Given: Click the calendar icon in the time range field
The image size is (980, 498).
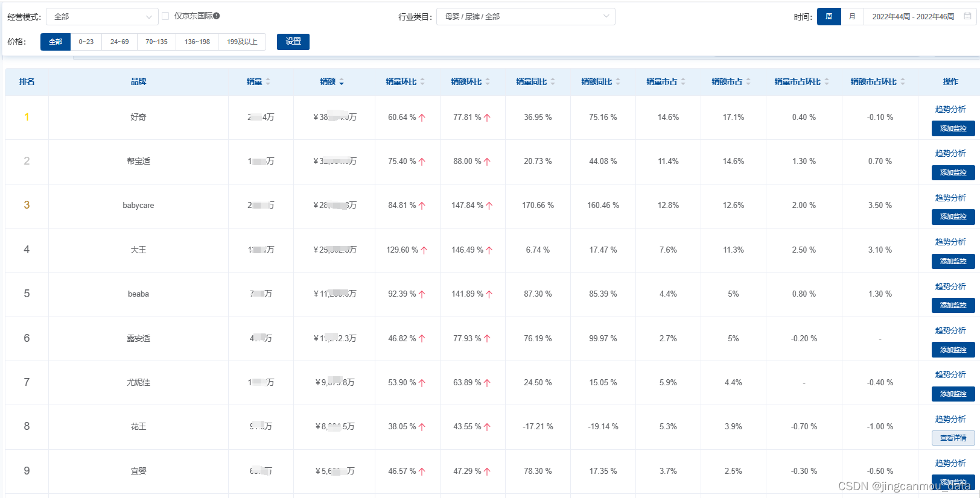Looking at the screenshot, I should [967, 16].
